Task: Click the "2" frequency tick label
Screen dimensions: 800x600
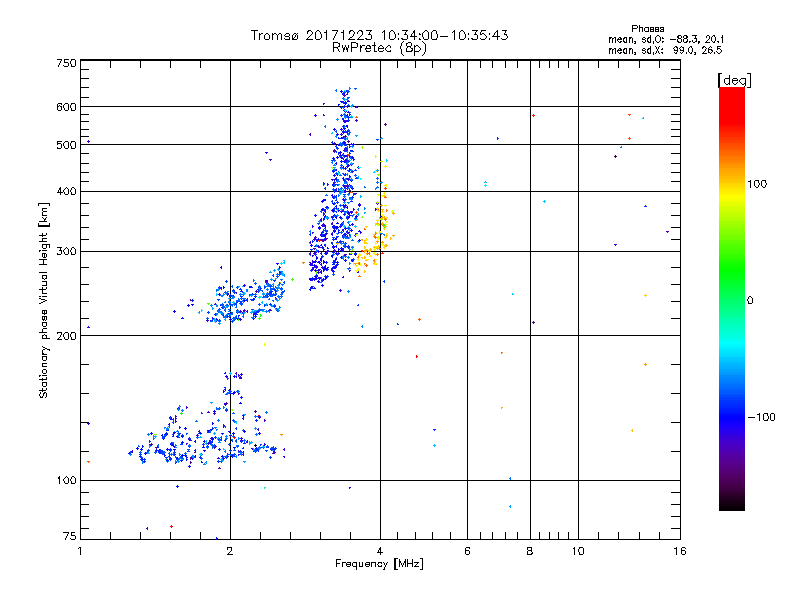Action: point(230,551)
